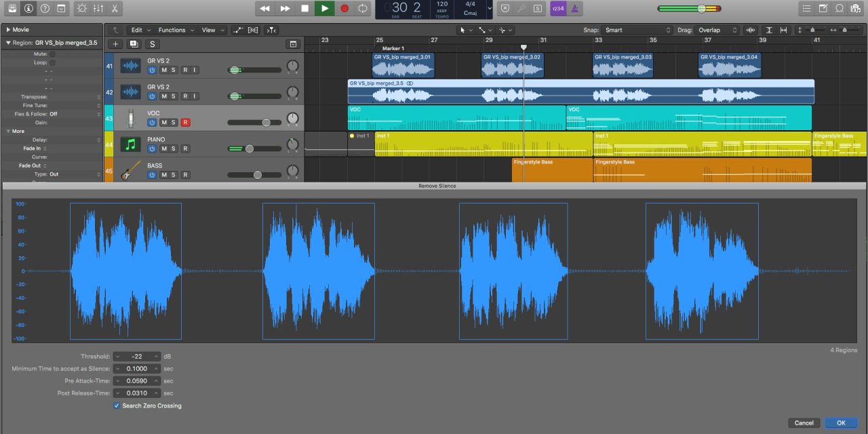Screen dimensions: 868x434
Task: Select GR VS_bip merged_3.02 region
Action: tap(513, 66)
